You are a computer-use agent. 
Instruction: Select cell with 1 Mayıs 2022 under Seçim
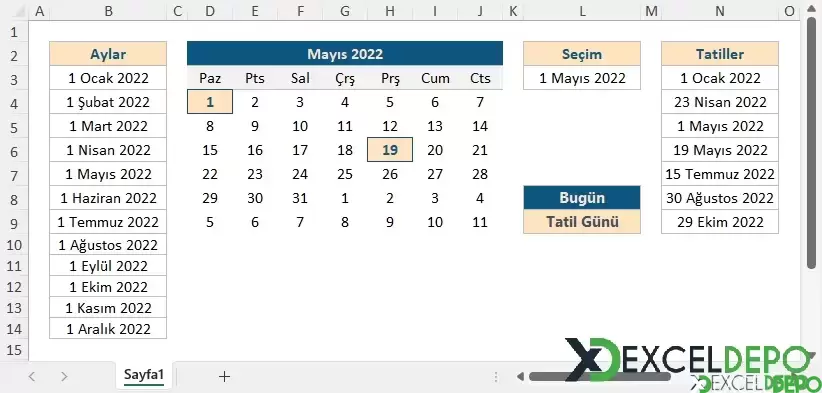pos(582,79)
